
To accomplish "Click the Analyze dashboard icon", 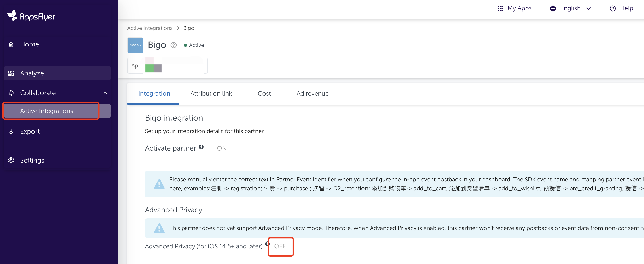I will (x=11, y=73).
